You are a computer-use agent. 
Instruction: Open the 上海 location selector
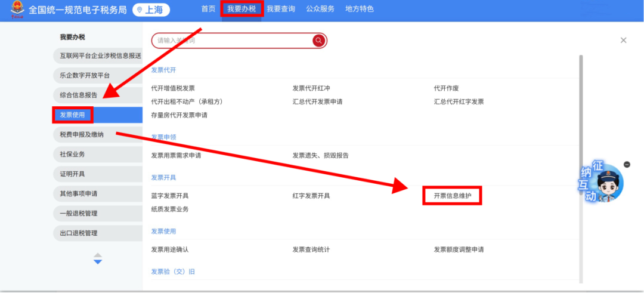151,10
